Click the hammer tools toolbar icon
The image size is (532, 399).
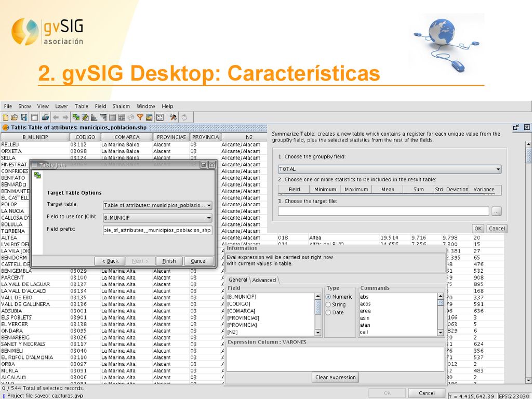point(173,117)
